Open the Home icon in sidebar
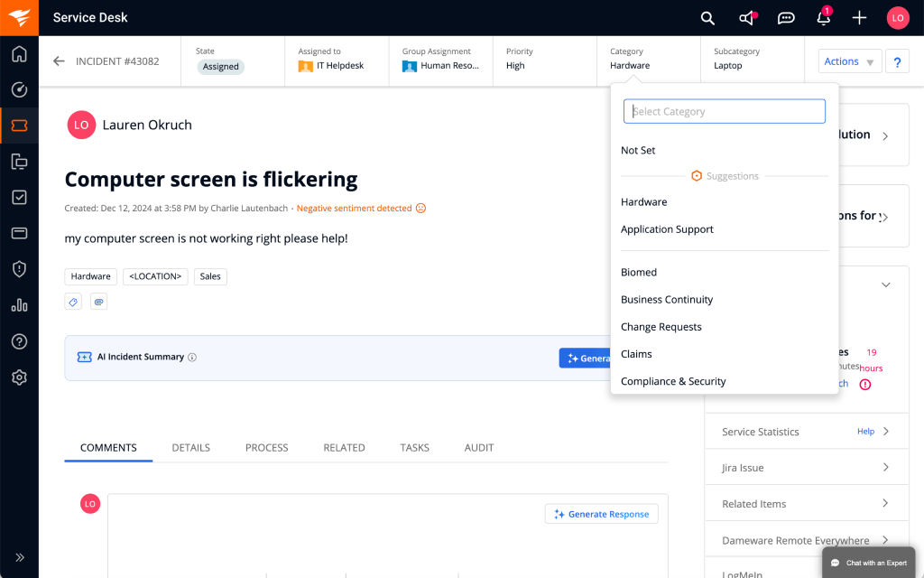Viewport: 924px width, 578px height. tap(19, 53)
